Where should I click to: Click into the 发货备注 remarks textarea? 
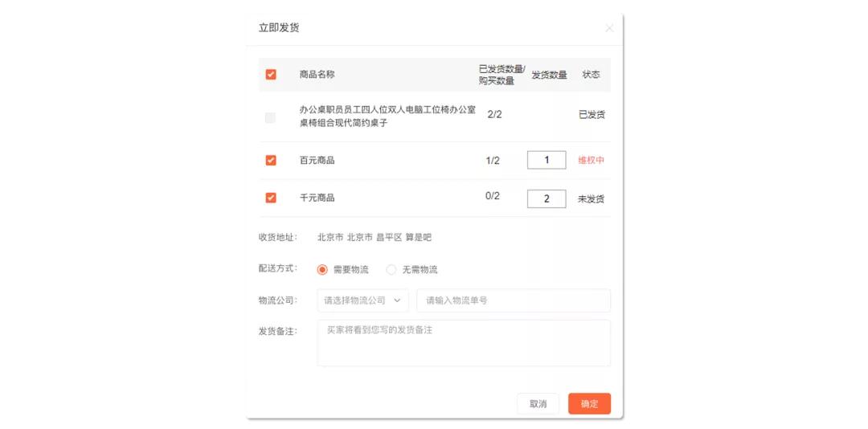(x=464, y=343)
